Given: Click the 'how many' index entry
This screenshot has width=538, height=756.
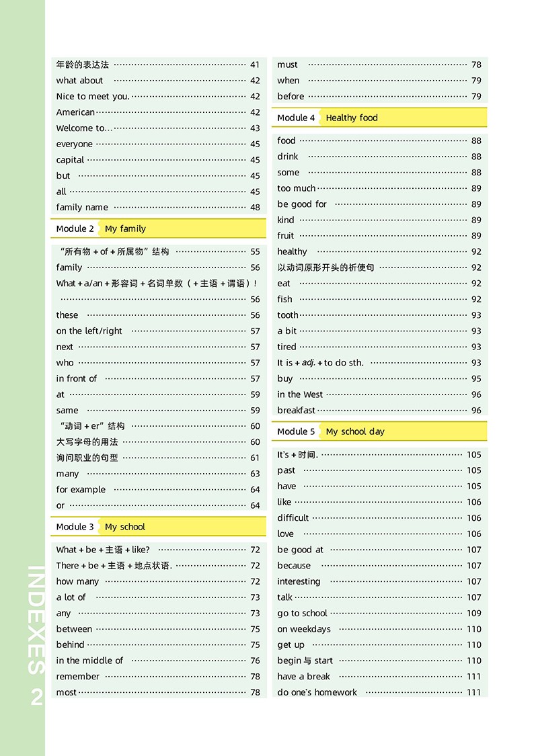Looking at the screenshot, I should [x=77, y=581].
